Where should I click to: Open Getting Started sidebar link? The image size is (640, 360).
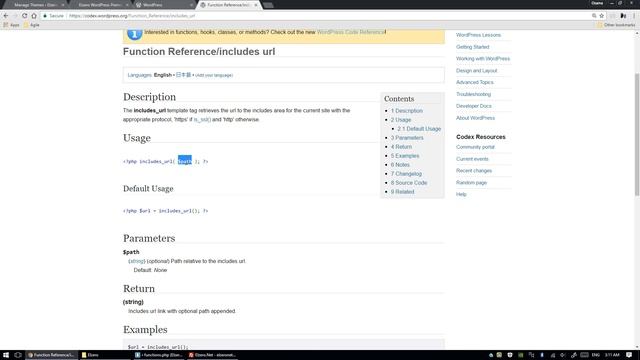point(472,47)
